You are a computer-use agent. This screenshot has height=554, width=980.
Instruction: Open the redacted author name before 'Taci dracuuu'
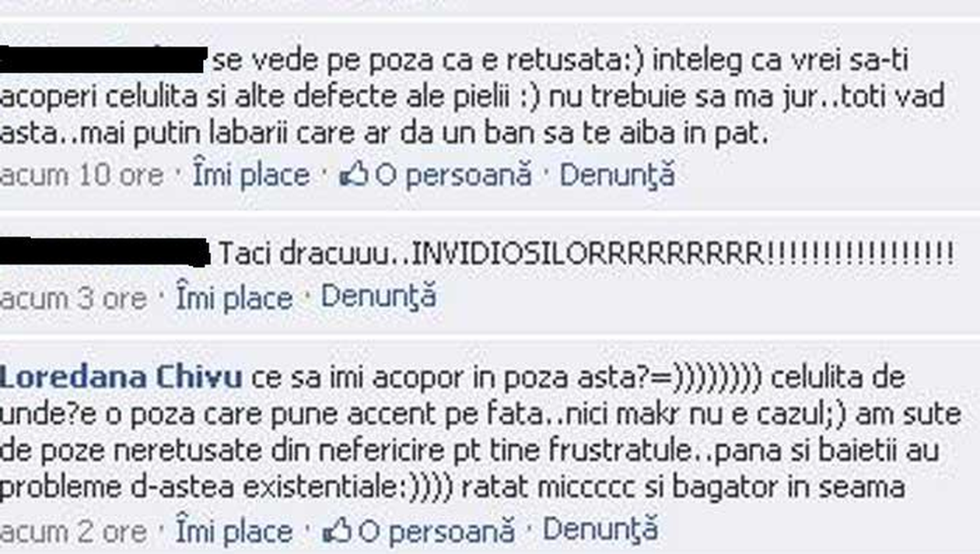105,252
